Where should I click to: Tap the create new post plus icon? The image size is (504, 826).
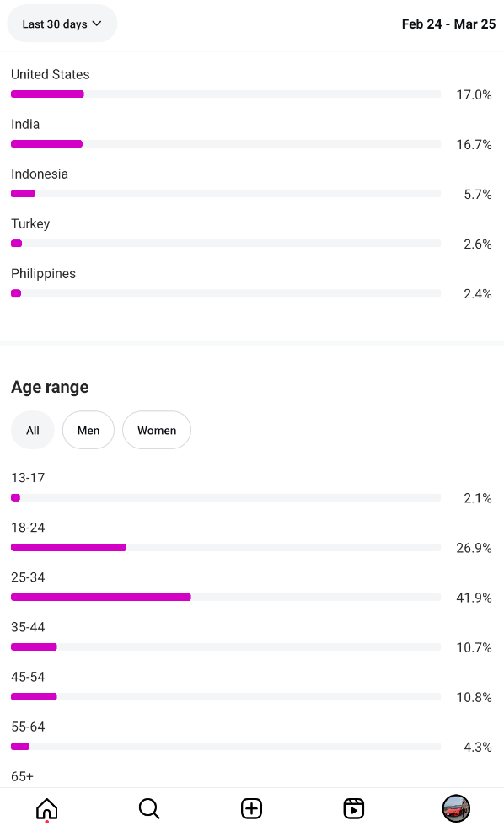(252, 808)
